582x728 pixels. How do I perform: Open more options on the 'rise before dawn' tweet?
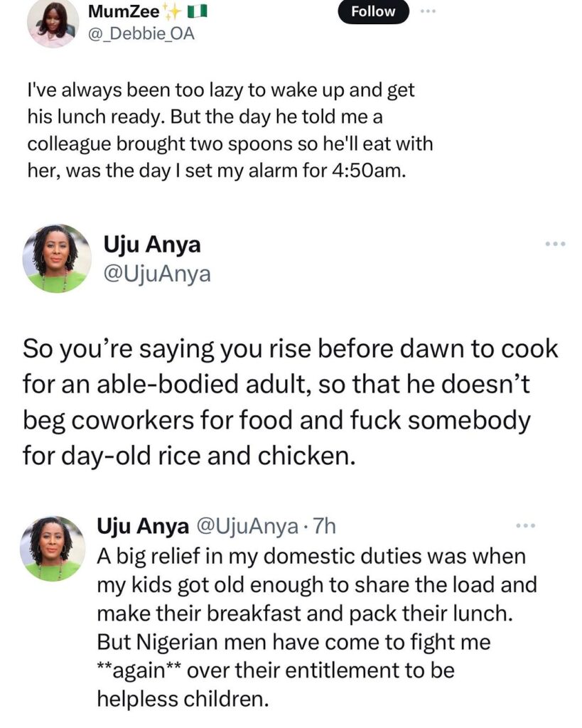(554, 244)
